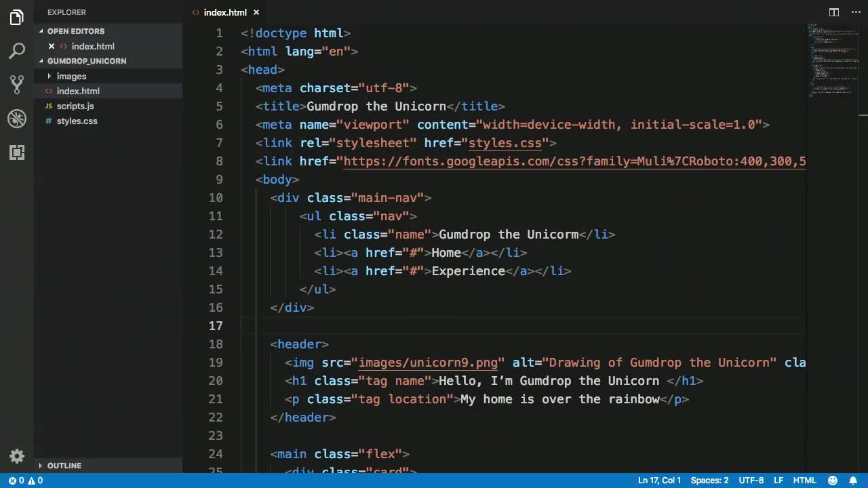This screenshot has width=868, height=488.
Task: Select the Explorer icon in activity bar
Action: 16,18
